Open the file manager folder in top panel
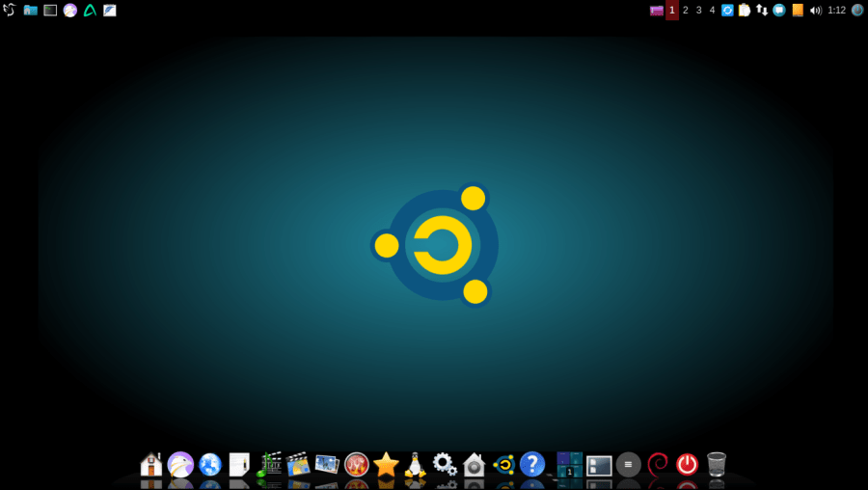 point(30,11)
